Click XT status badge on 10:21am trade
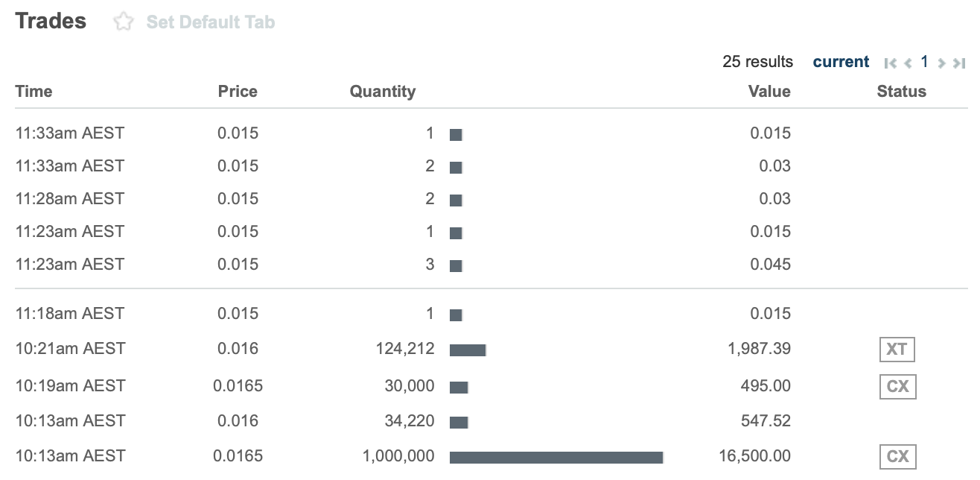The width and height of the screenshot is (980, 480). pos(897,349)
